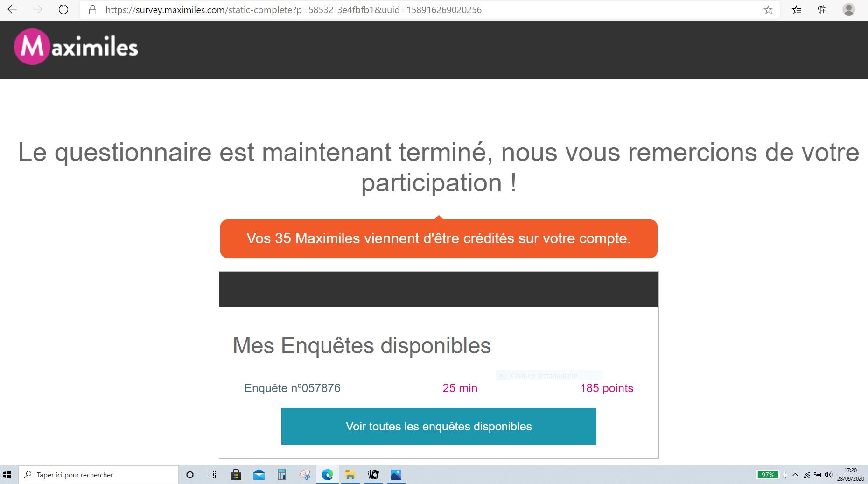
Task: Open Enquête n°057876 survey link
Action: tap(292, 388)
